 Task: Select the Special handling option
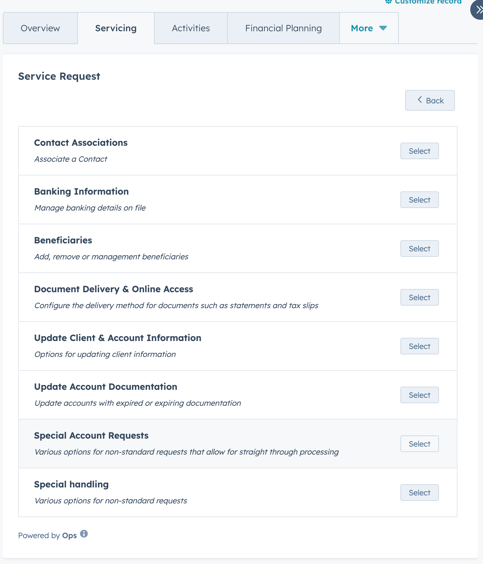click(419, 492)
